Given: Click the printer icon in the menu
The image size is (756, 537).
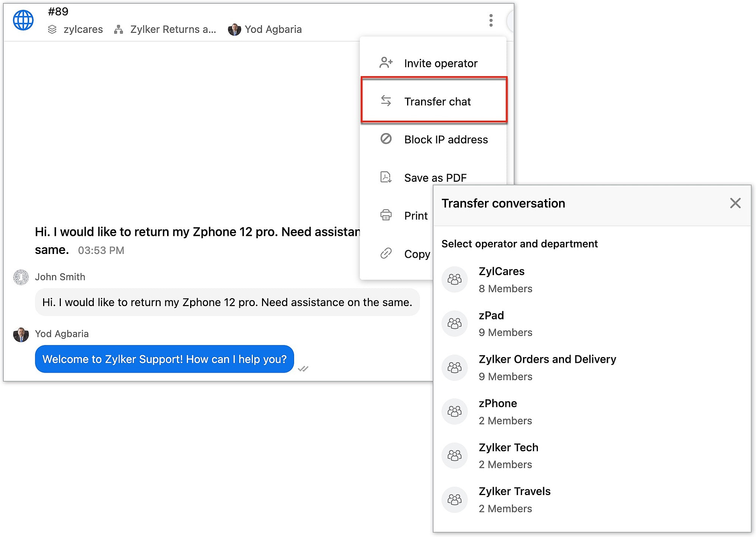Looking at the screenshot, I should 386,215.
